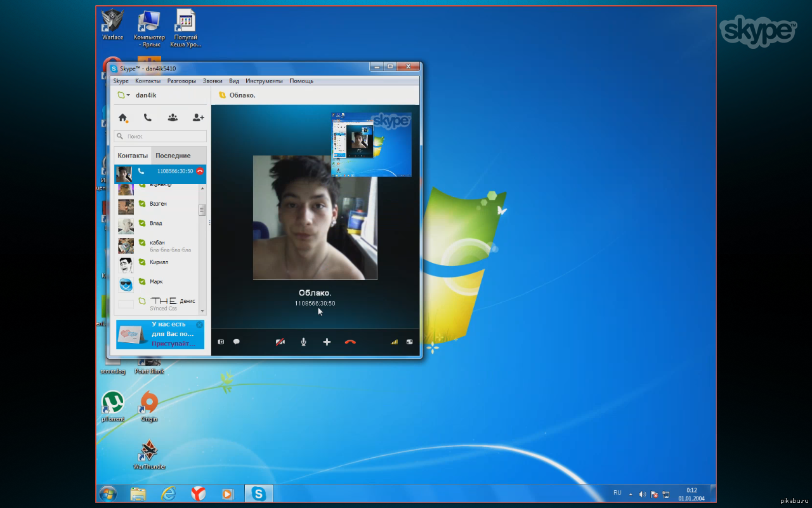This screenshot has height=508, width=812.
Task: Toggle the video camera on or off
Action: (x=280, y=342)
